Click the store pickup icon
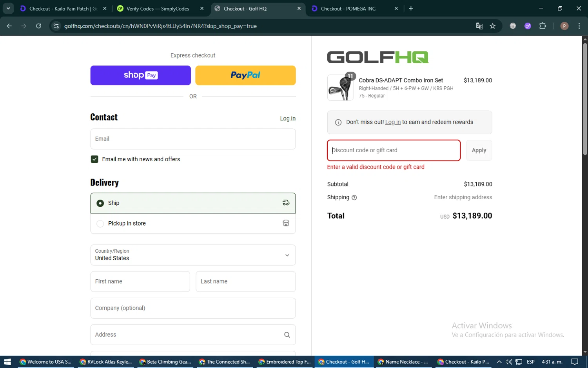Screen dimensions: 588x368 (286, 223)
